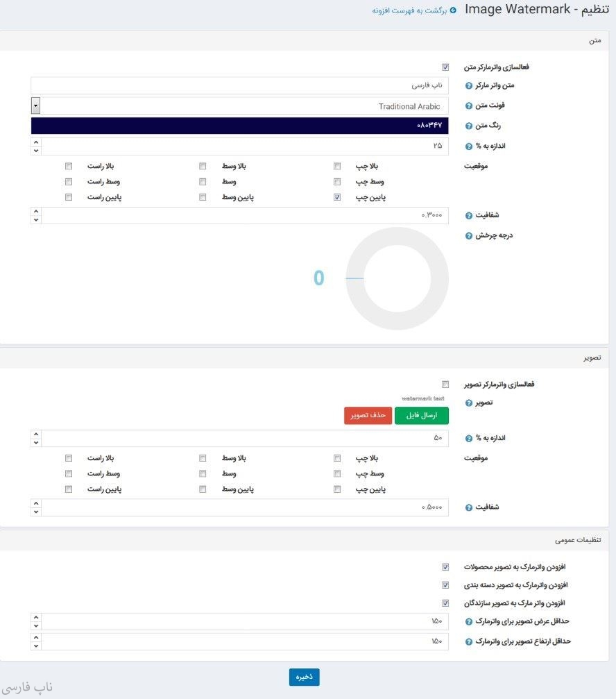Click help icon for 'حداقل ارتفاع تصویر برای واترمارک'
The height and width of the screenshot is (699, 616).
(x=468, y=641)
